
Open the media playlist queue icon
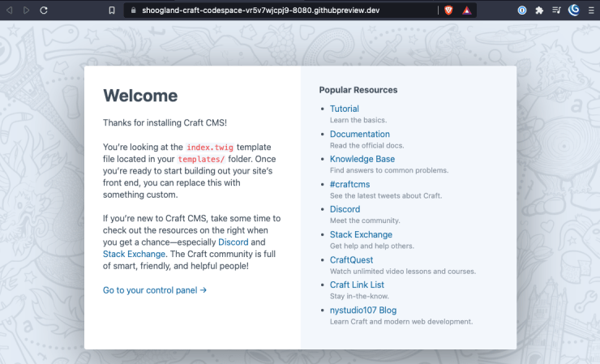coord(556,11)
